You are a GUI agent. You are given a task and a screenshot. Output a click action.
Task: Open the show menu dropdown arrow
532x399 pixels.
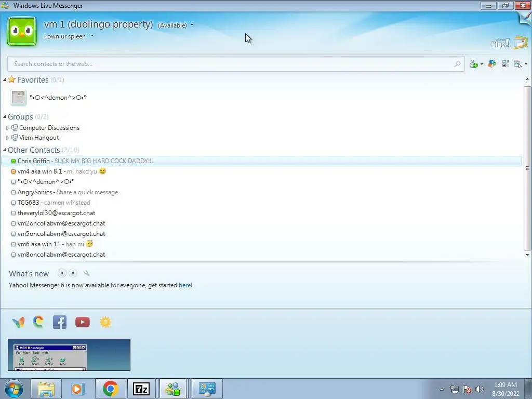pyautogui.click(x=526, y=64)
